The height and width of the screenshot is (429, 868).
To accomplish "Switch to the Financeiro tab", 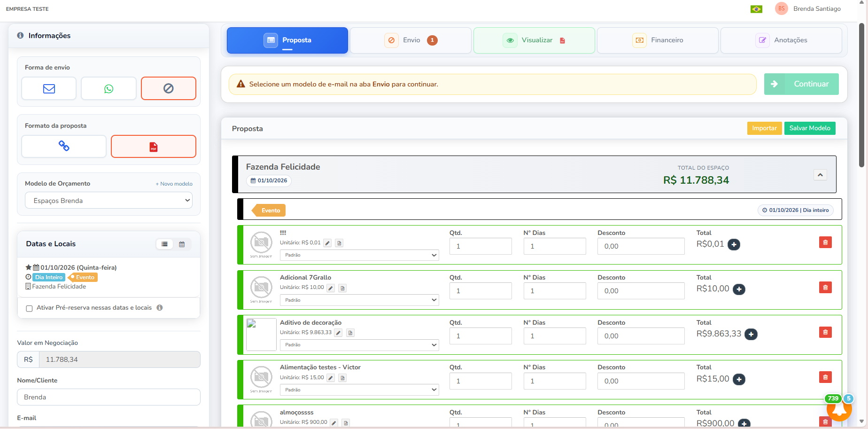I will [x=658, y=40].
